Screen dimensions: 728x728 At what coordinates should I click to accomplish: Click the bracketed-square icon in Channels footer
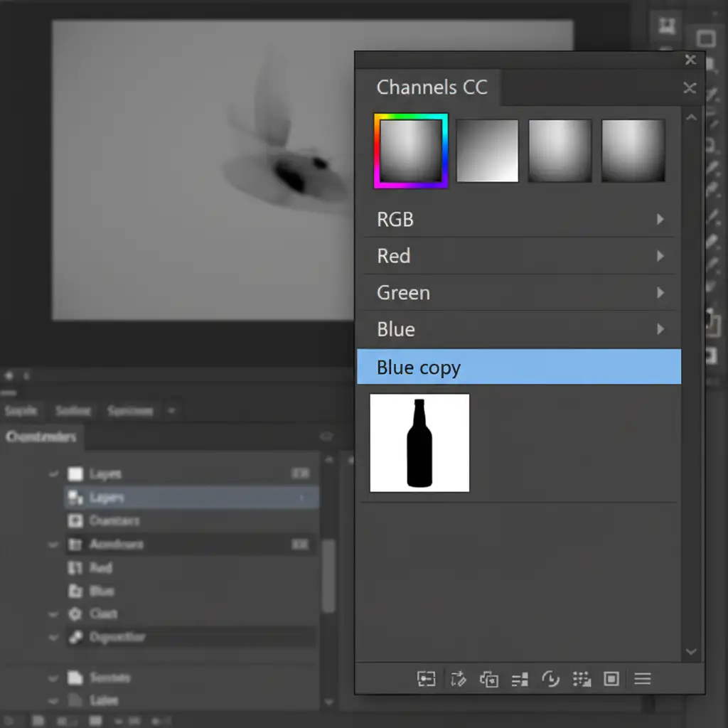click(426, 679)
